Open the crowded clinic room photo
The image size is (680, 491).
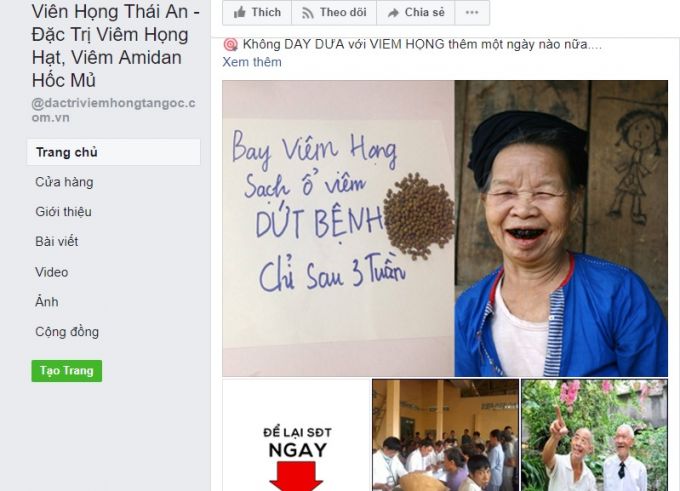[445, 435]
